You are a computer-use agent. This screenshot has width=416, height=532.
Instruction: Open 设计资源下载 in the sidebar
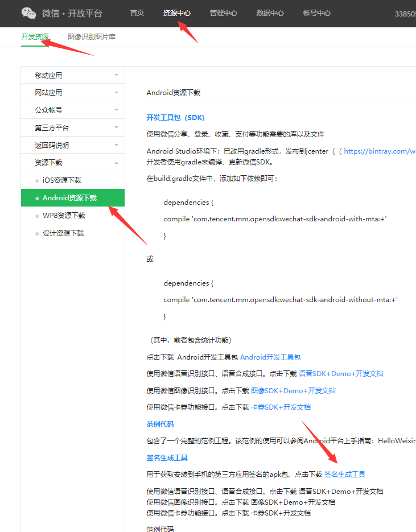(x=63, y=233)
